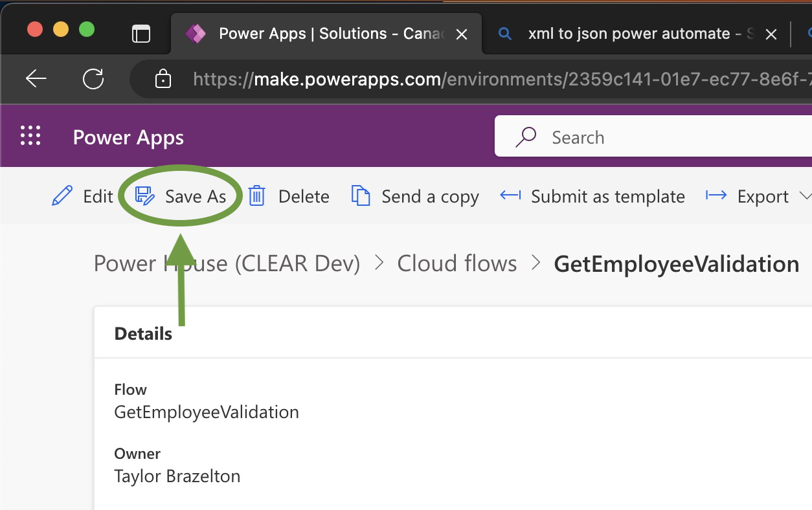Click GetEmployeeValidation in the breadcrumb
The image size is (812, 510).
click(676, 263)
